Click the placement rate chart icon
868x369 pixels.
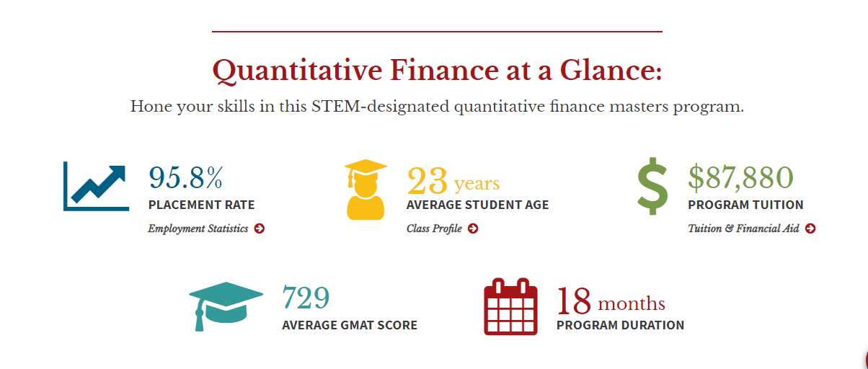coord(96,186)
